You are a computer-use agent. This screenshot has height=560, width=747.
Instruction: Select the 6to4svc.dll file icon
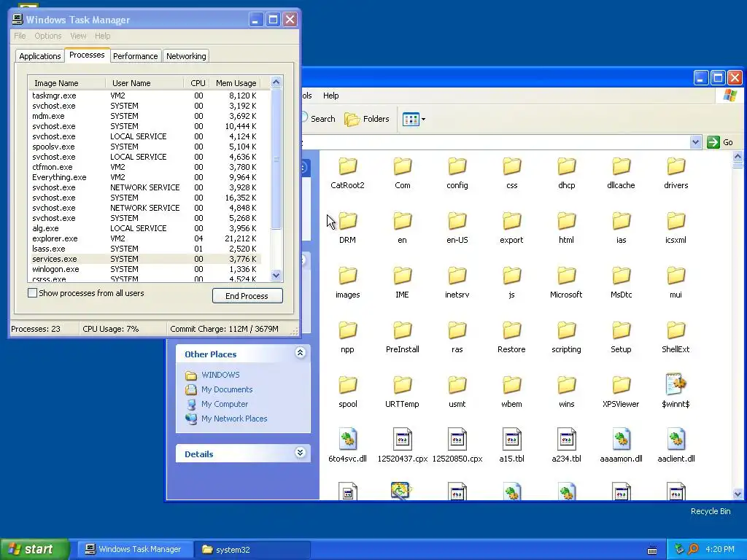point(348,439)
